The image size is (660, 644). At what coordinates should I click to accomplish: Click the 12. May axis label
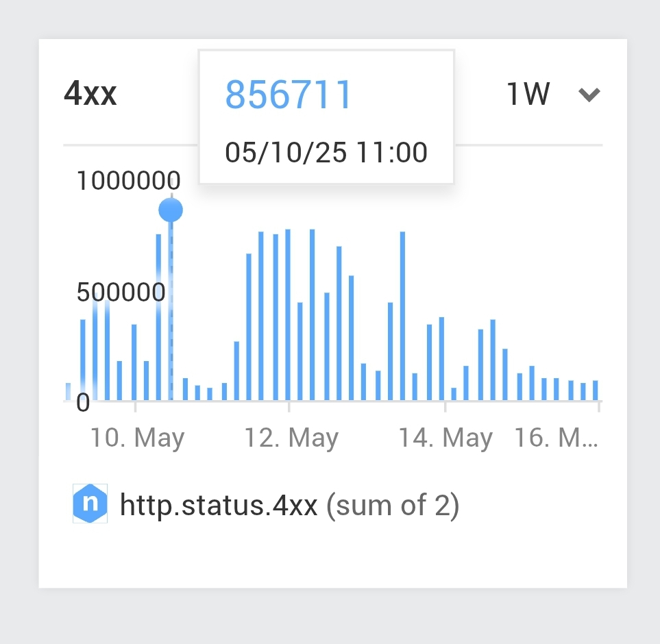[291, 438]
